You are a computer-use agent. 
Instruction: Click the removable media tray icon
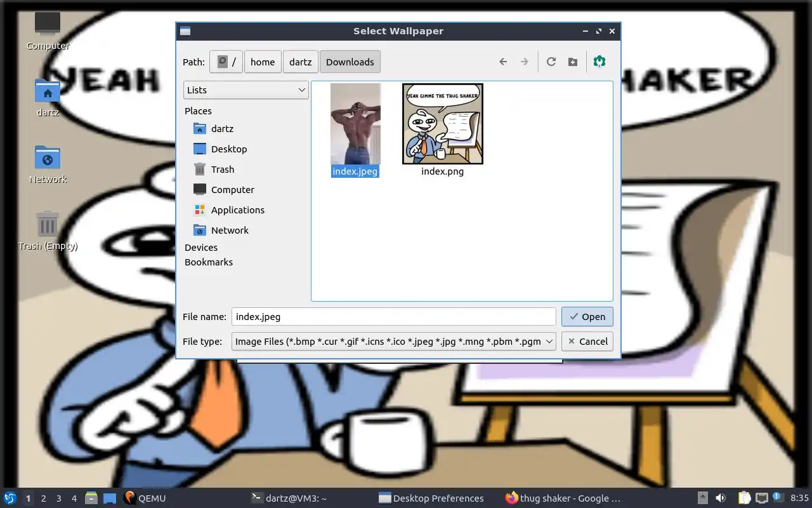coord(703,498)
